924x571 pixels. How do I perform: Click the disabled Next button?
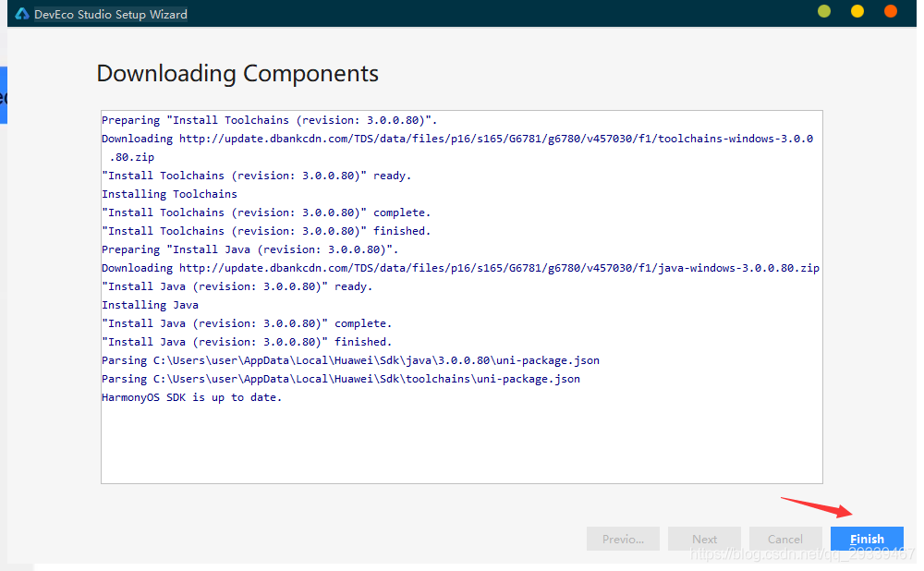click(x=704, y=539)
